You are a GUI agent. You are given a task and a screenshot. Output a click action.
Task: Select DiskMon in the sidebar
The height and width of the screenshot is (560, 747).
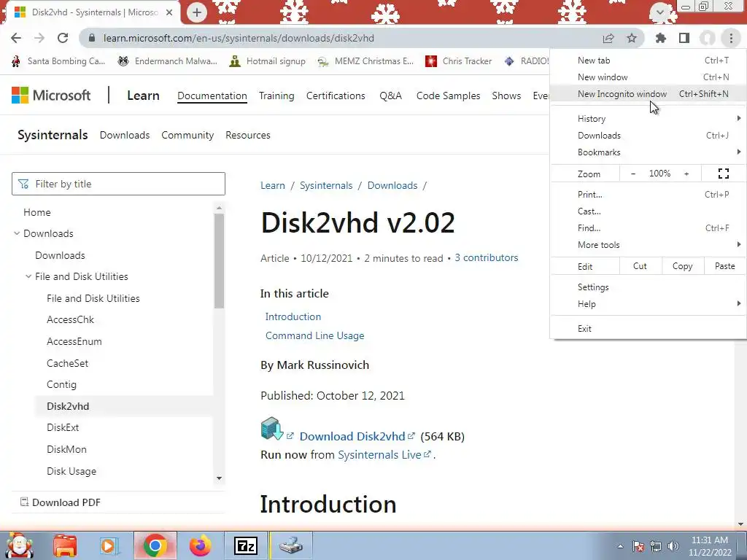[x=66, y=449]
